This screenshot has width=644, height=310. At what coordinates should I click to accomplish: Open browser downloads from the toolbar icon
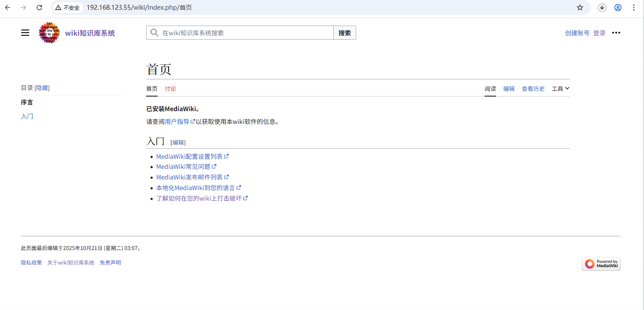602,7
